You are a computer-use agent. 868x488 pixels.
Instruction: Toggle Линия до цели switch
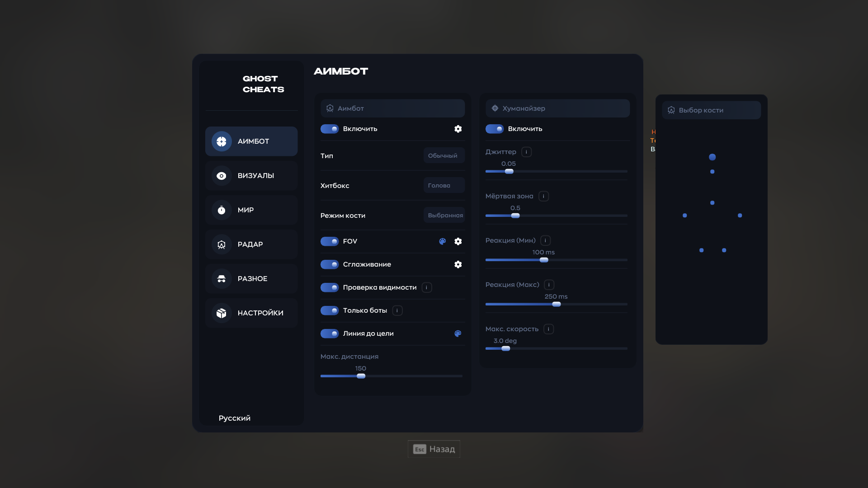[x=330, y=333]
